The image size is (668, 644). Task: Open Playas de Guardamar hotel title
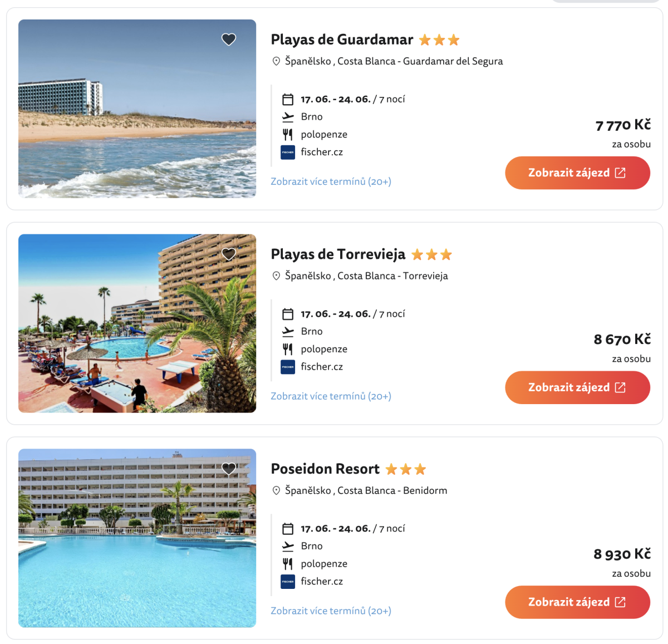pos(342,40)
